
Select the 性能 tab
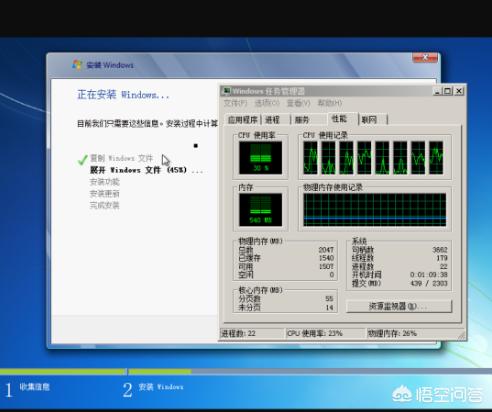[x=340, y=119]
